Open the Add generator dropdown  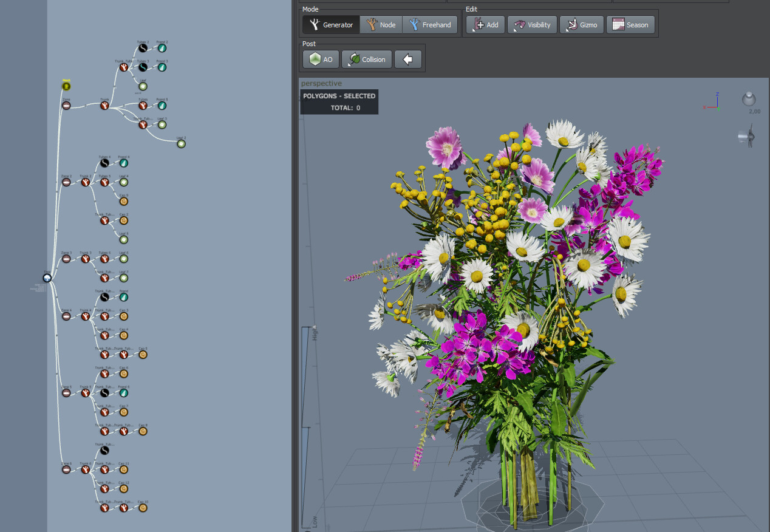click(485, 25)
